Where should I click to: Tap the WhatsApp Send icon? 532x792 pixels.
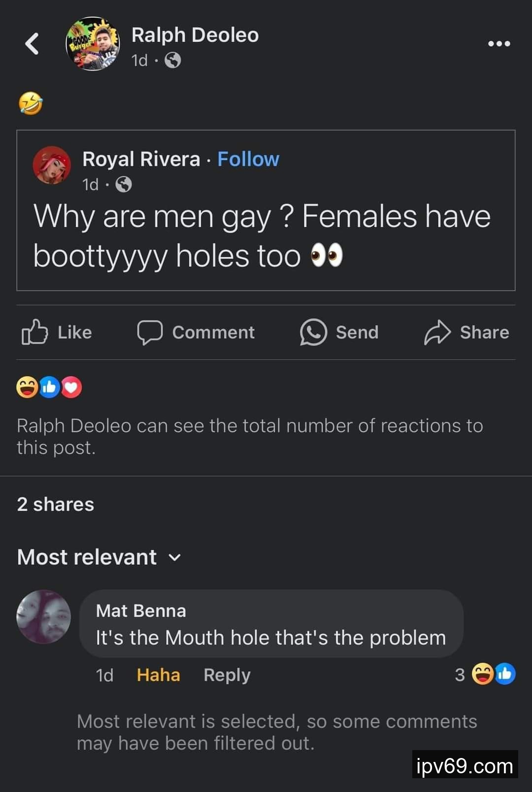click(x=313, y=332)
